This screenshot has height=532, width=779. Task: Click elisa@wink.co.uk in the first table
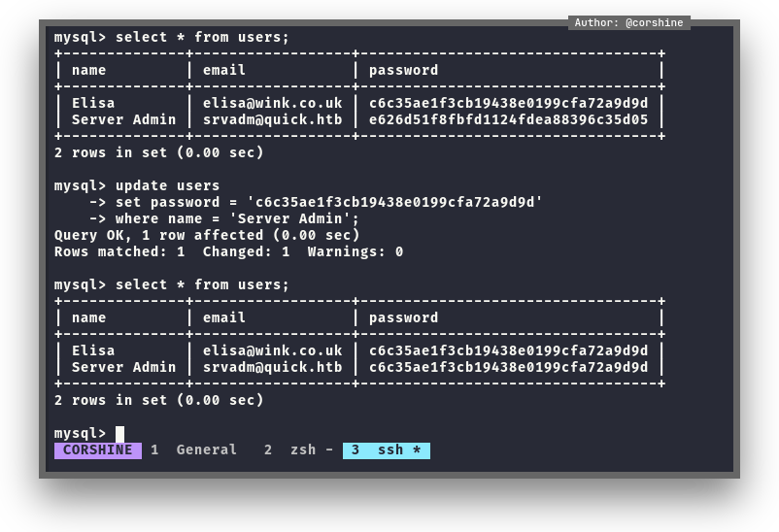point(272,103)
